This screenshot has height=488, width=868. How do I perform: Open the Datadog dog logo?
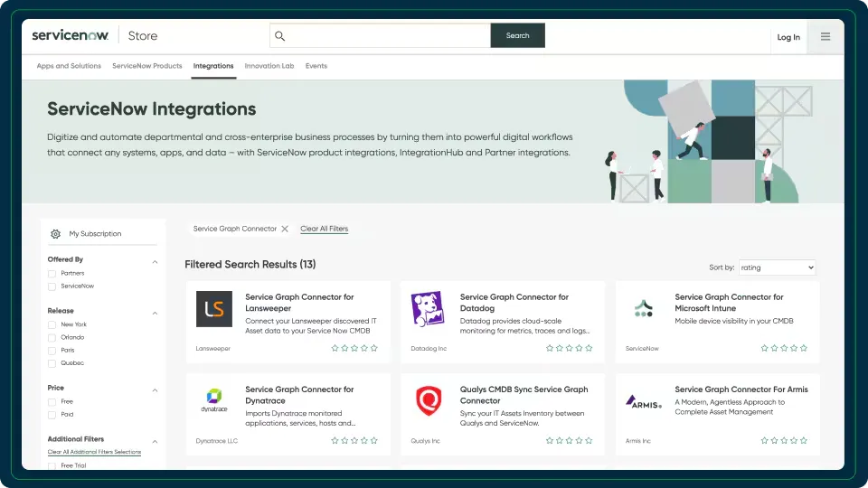point(428,309)
